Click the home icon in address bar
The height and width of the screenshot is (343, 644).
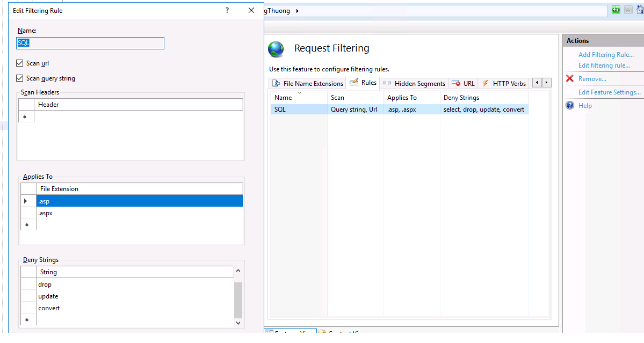click(x=640, y=10)
